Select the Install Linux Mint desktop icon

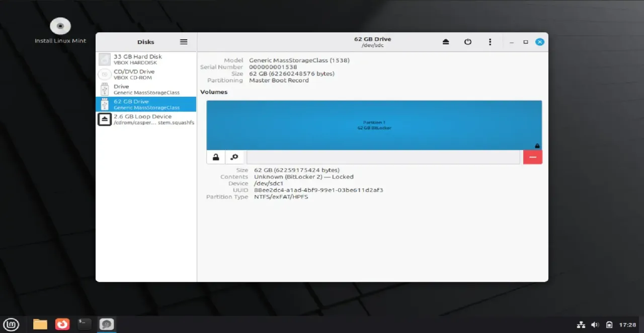[x=60, y=26]
